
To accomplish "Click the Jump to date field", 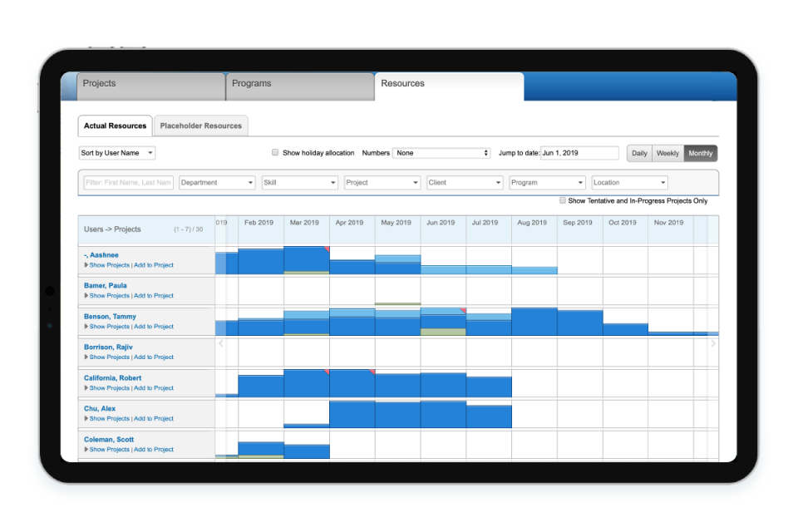I will coord(579,153).
